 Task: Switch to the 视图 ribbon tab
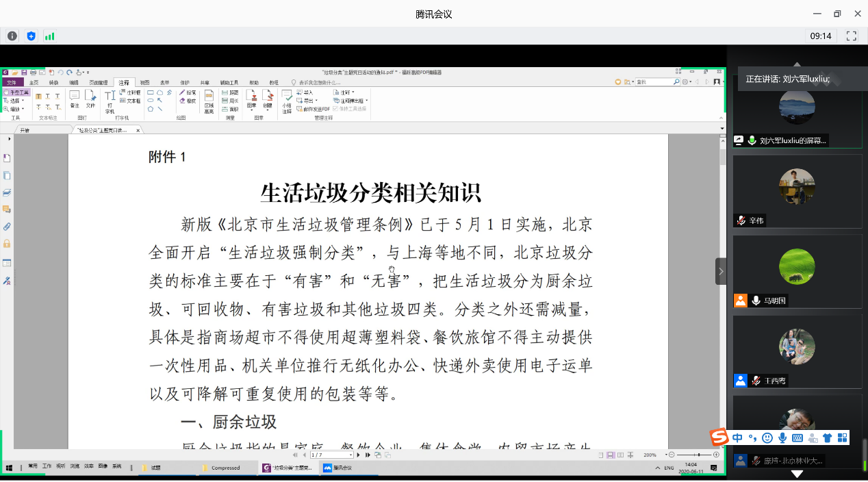(144, 82)
